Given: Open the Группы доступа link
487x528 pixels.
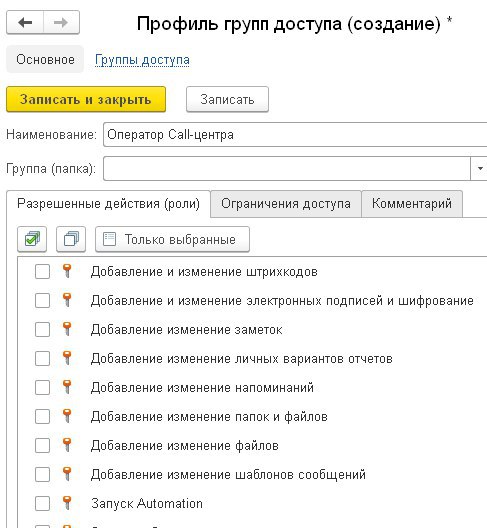Looking at the screenshot, I should 142,60.
